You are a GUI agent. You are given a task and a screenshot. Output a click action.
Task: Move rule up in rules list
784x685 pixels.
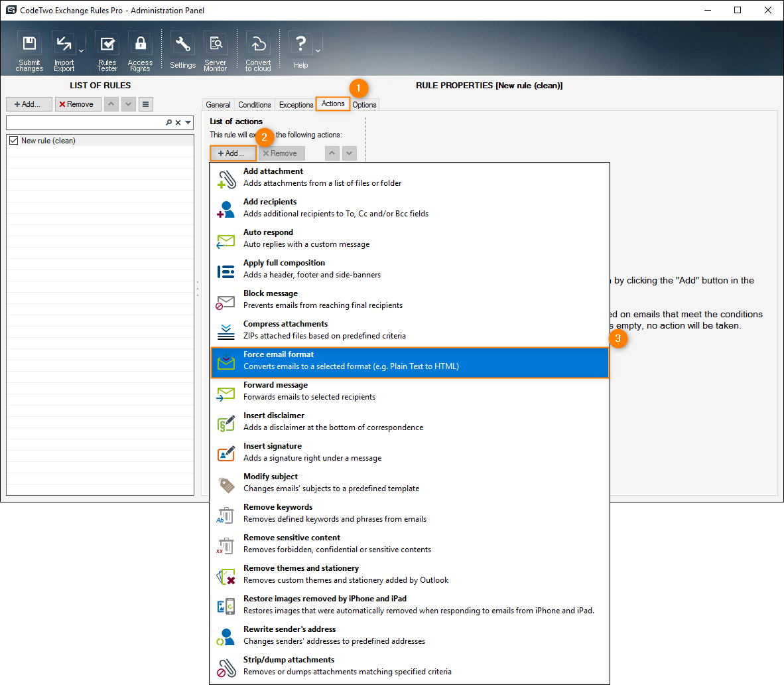(111, 104)
